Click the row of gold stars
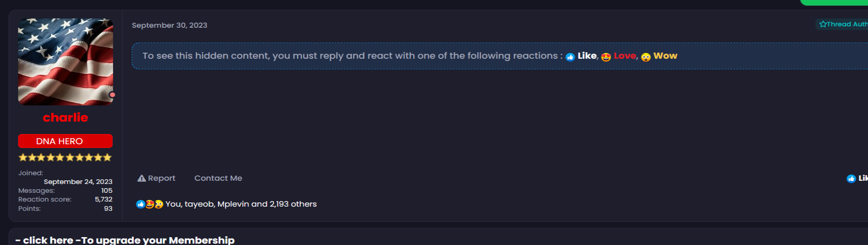The width and height of the screenshot is (868, 245). tap(65, 158)
